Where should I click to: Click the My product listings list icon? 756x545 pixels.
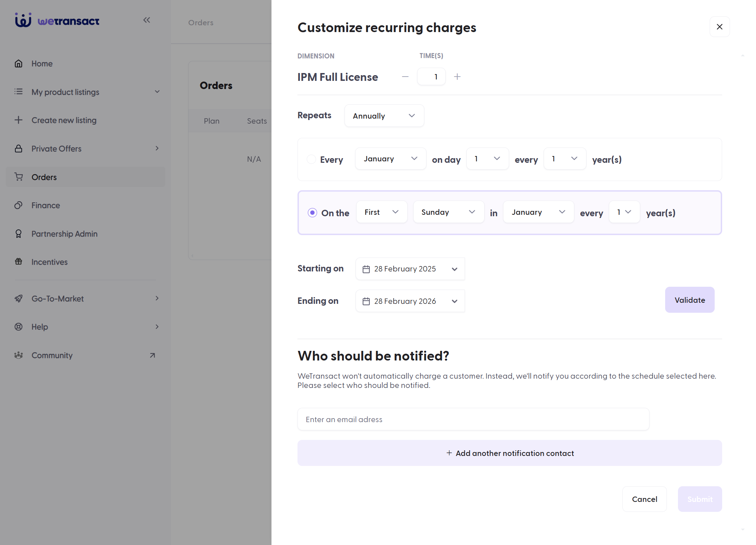[19, 92]
